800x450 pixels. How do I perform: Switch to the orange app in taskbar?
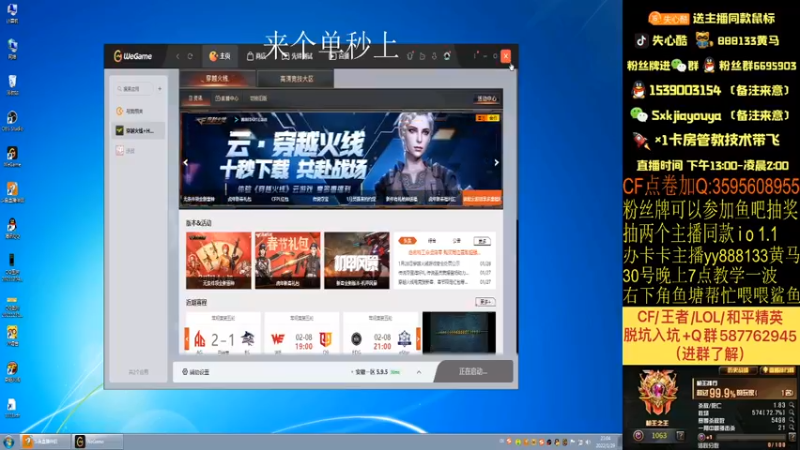[45, 441]
